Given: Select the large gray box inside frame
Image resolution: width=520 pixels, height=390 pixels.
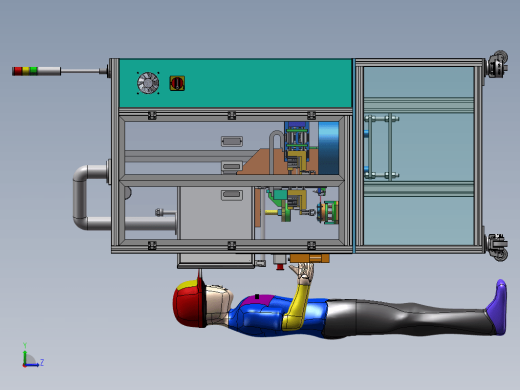Looking at the screenshot, I should tap(216, 213).
